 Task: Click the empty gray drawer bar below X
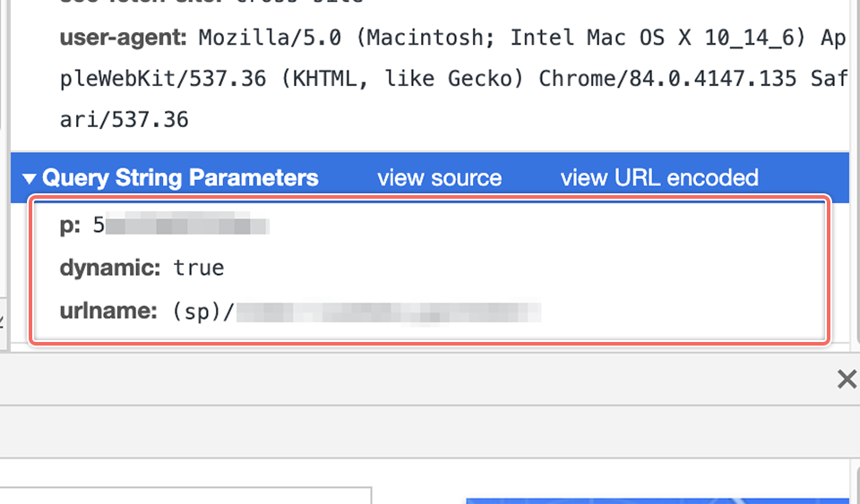click(430, 432)
